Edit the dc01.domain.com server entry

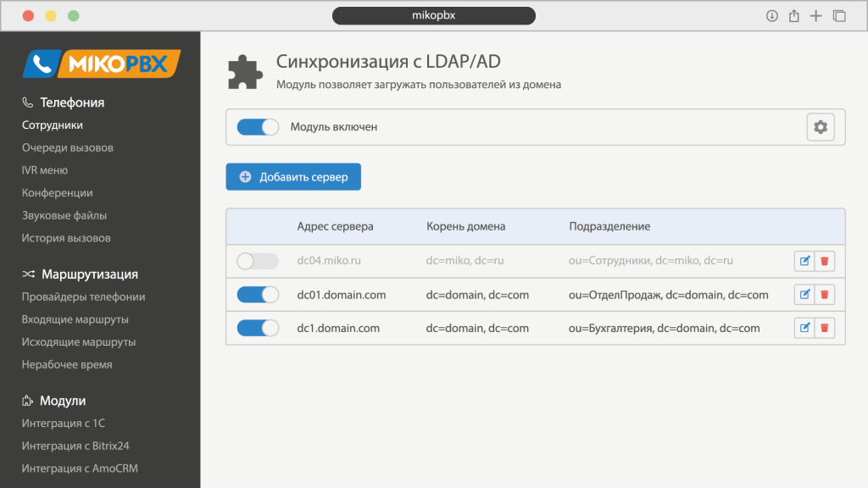[804, 295]
